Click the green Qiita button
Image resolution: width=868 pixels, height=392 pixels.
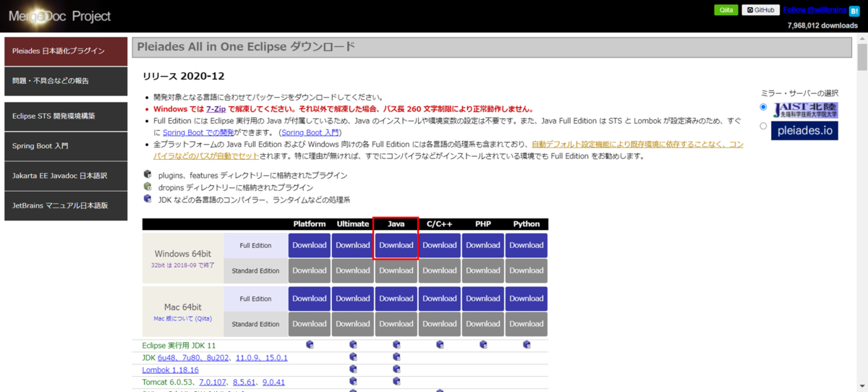tap(726, 10)
